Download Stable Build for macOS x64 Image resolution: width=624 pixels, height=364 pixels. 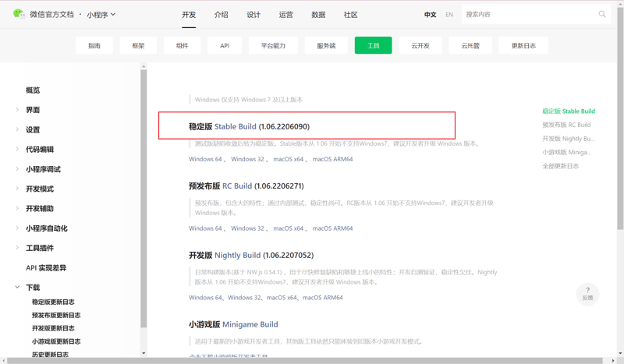click(x=288, y=159)
